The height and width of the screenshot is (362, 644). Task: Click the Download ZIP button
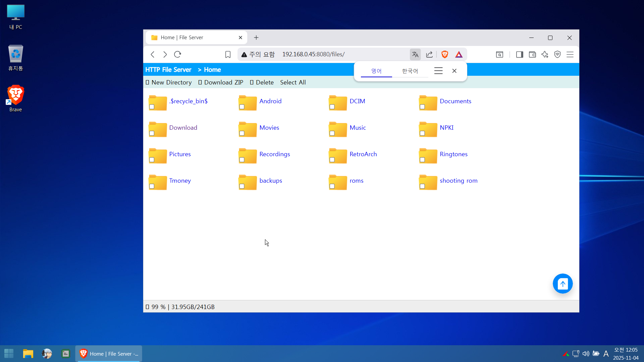pos(221,82)
